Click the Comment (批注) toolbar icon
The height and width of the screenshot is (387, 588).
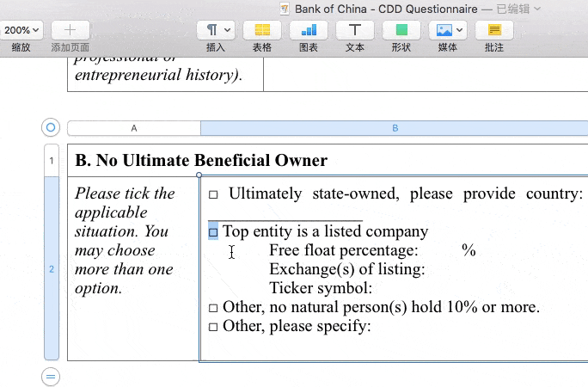click(494, 30)
